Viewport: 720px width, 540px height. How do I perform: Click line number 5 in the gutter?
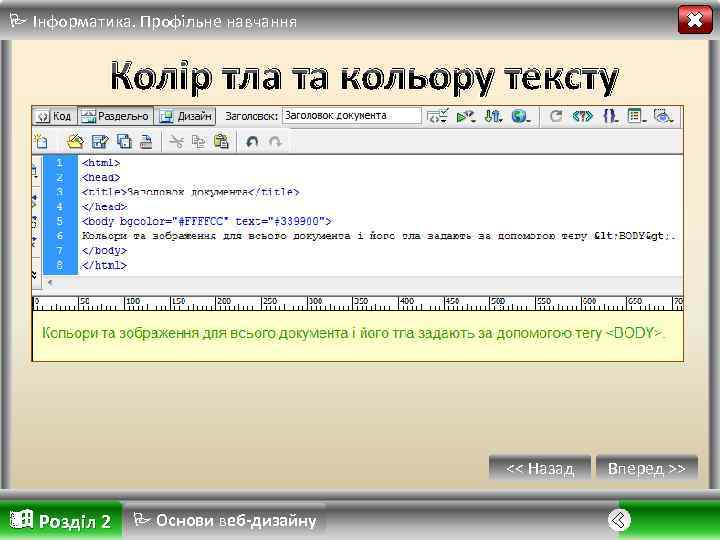60,221
